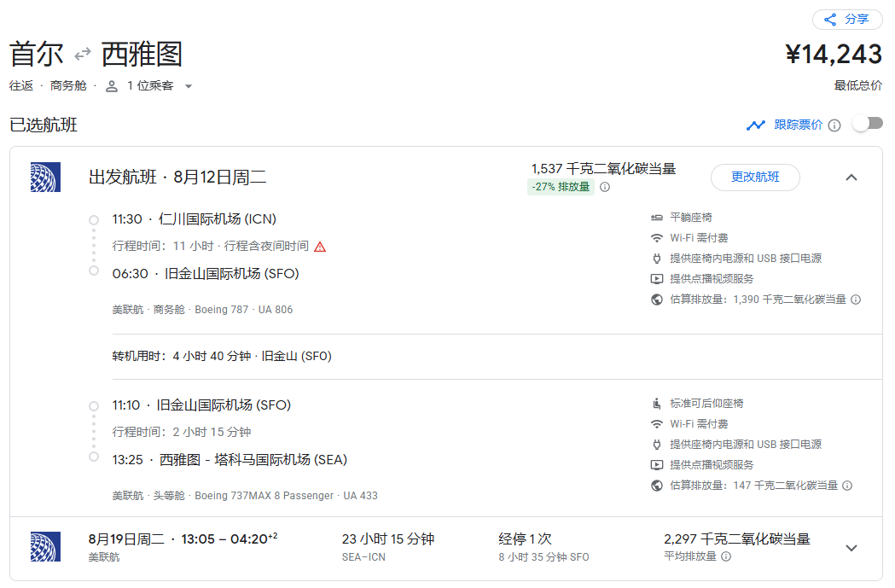The image size is (895, 588).
Task: Click the standard recline seat icon
Action: click(657, 404)
